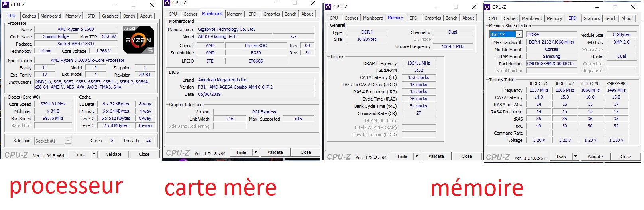Expand Tools dropdown arrow in SPD window
Viewport: 644px width, 210px height.
pos(576,157)
